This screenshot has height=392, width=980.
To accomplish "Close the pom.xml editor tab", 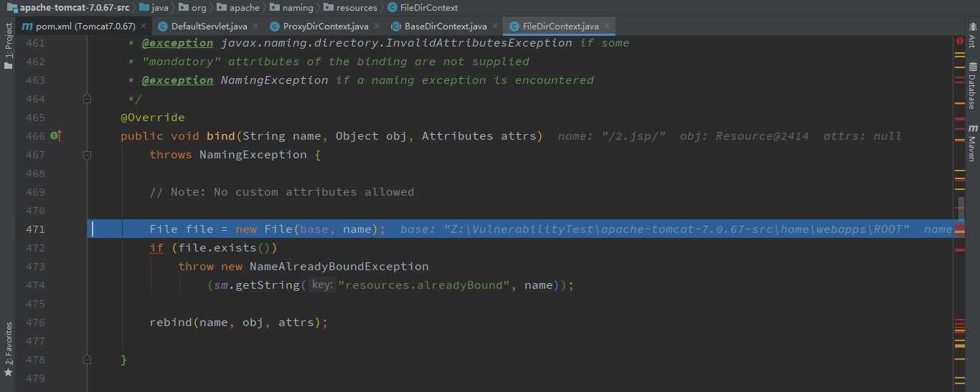I will (143, 27).
